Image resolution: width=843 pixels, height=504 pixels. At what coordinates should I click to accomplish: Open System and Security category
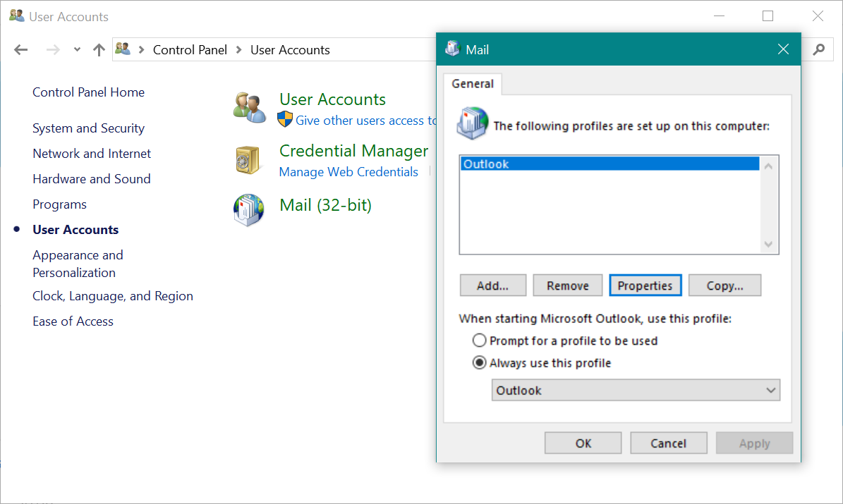coord(88,128)
